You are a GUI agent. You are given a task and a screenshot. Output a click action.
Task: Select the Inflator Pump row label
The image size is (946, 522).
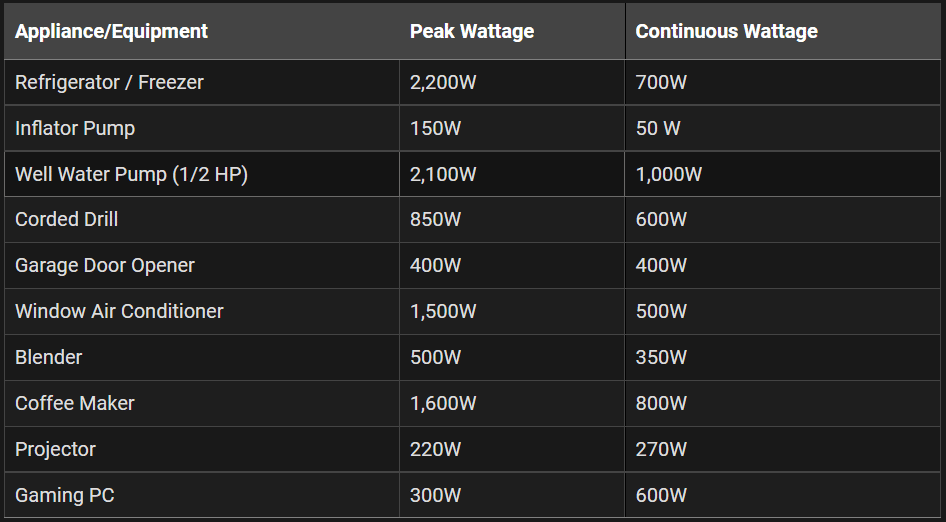point(75,129)
